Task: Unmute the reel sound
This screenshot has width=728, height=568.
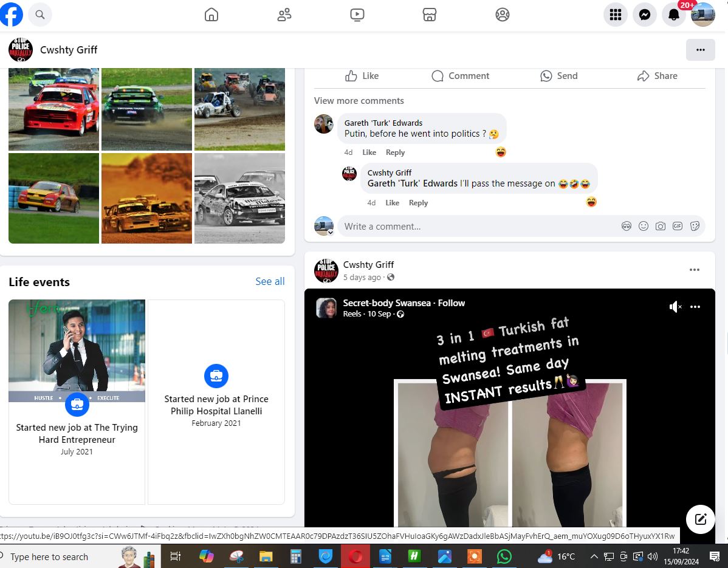Action: click(x=675, y=307)
